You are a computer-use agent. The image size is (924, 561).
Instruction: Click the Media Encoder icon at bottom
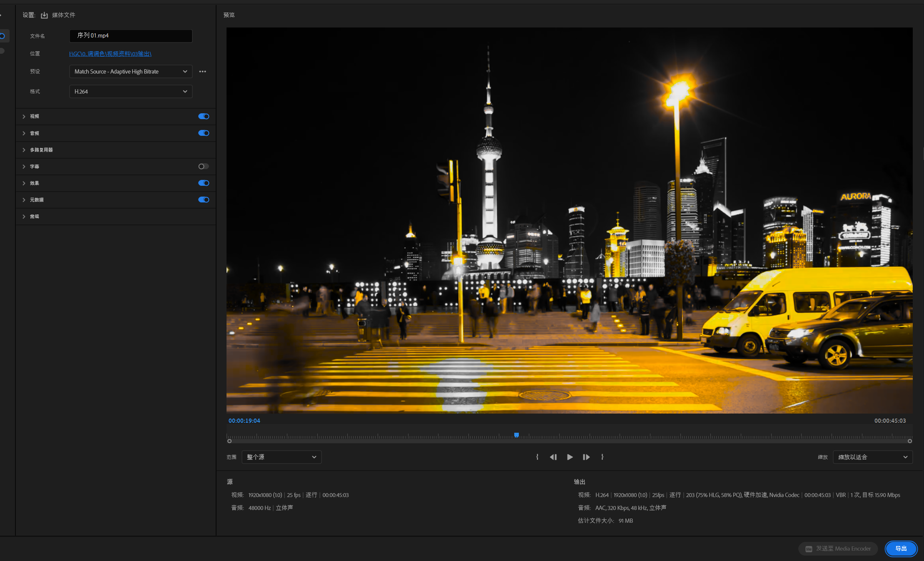pos(809,549)
